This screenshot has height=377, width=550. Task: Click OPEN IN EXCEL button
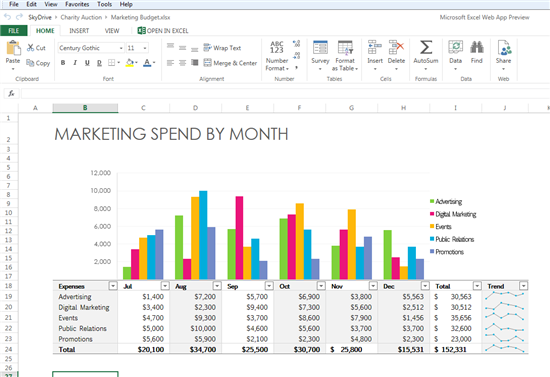[163, 31]
